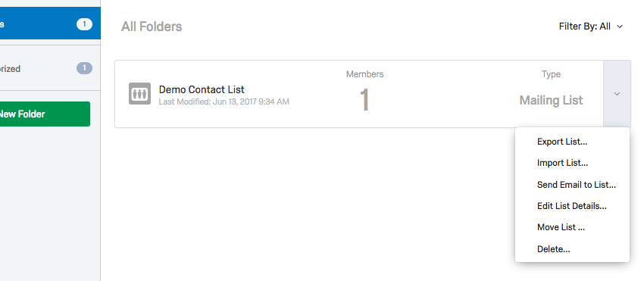
Task: Open Edit List Details... option
Action: click(572, 206)
